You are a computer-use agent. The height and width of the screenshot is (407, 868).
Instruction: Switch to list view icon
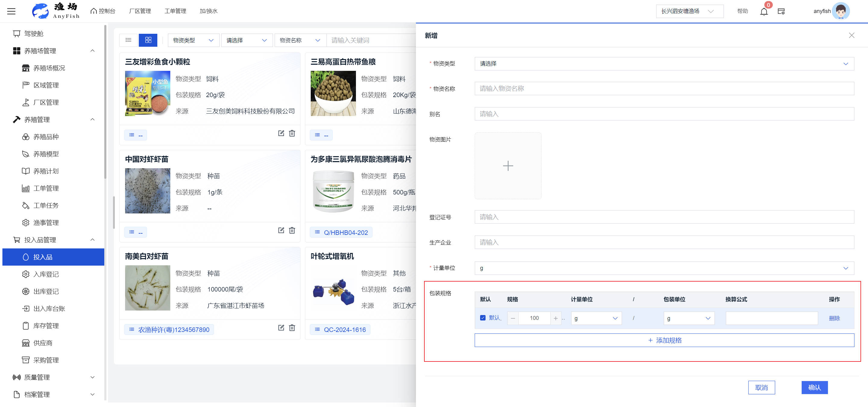click(128, 40)
